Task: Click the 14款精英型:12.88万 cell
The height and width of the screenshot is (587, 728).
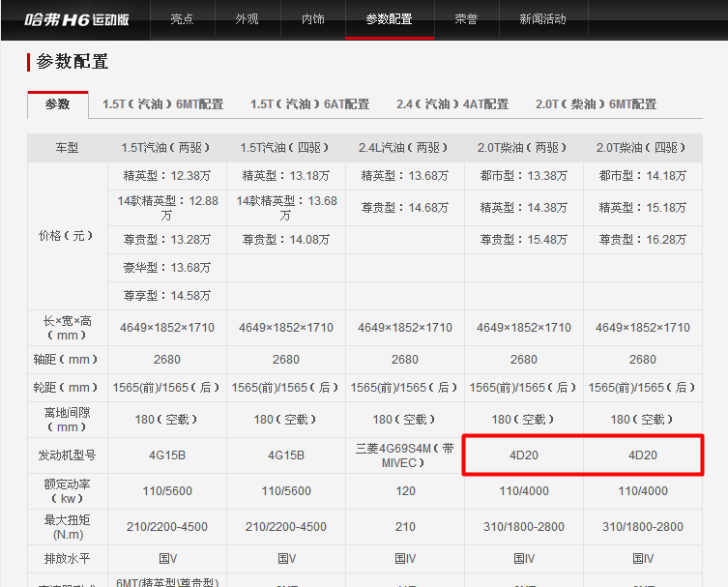Action: pos(166,208)
